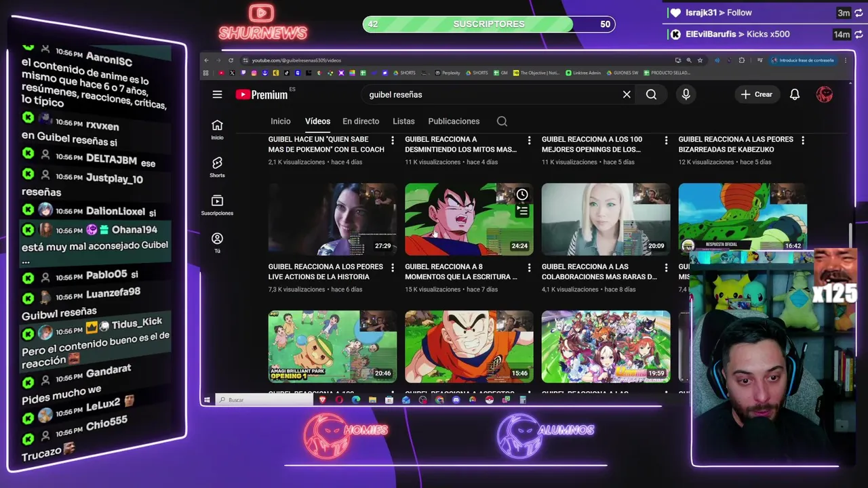The height and width of the screenshot is (488, 868).
Task: Open the Tú section in the sidebar
Action: click(217, 243)
